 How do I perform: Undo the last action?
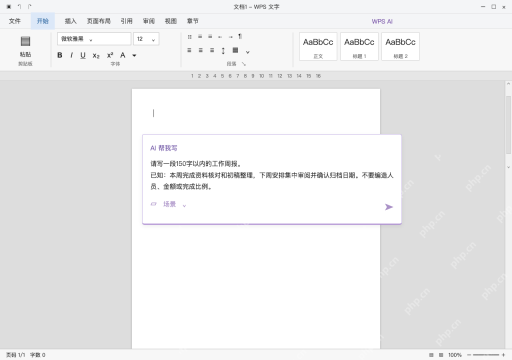tap(19, 6)
